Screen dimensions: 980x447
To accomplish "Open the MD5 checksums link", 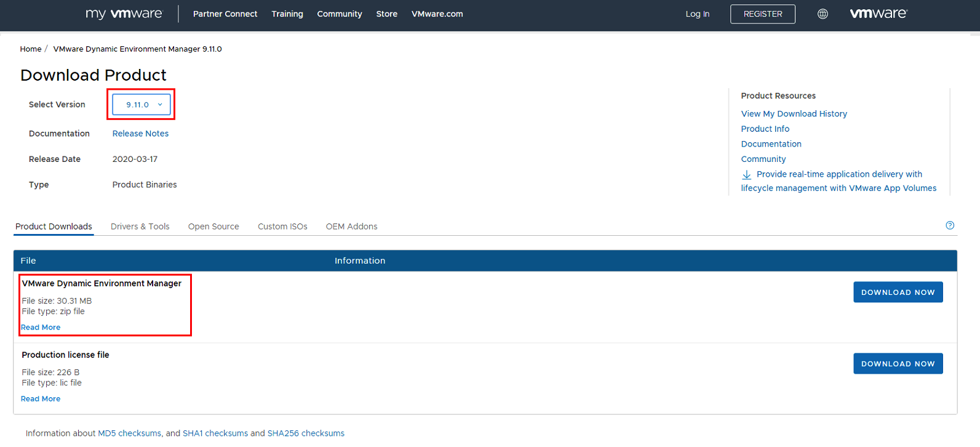I will [x=130, y=433].
